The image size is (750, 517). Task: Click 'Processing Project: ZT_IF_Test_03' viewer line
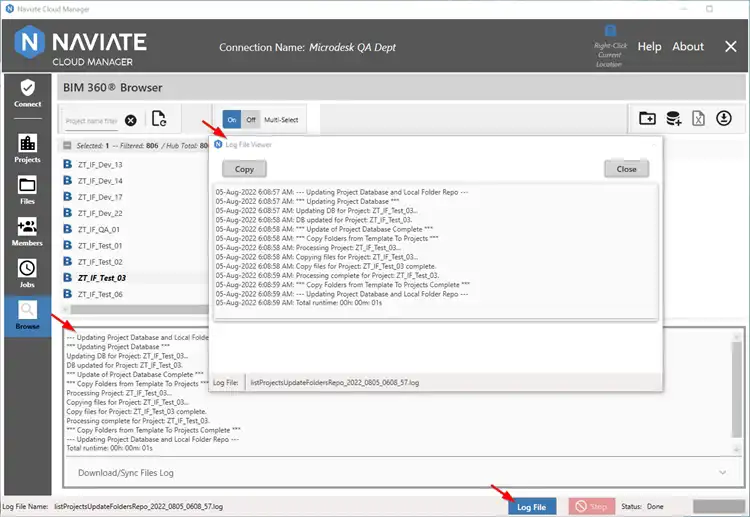308,248
